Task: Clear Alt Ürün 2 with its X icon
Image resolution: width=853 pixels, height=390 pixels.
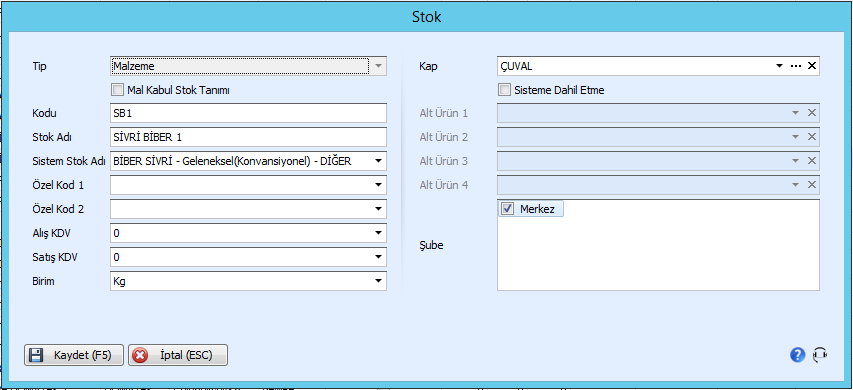Action: 811,137
